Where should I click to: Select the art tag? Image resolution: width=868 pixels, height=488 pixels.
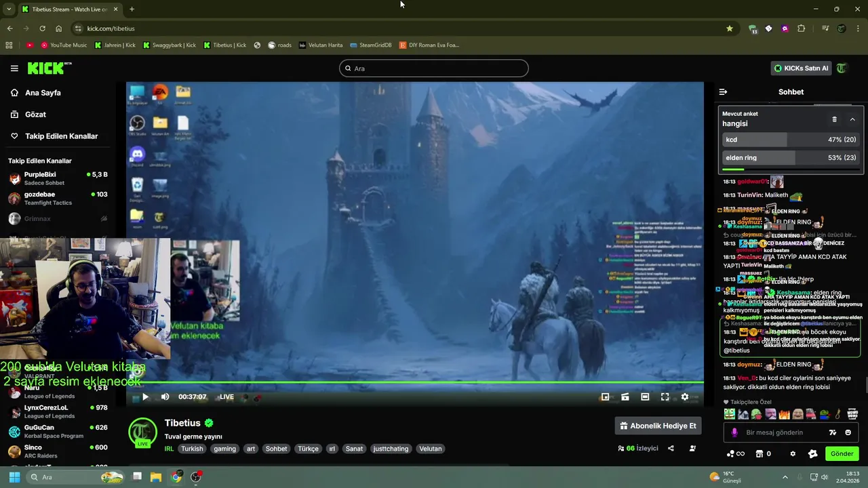tap(251, 449)
